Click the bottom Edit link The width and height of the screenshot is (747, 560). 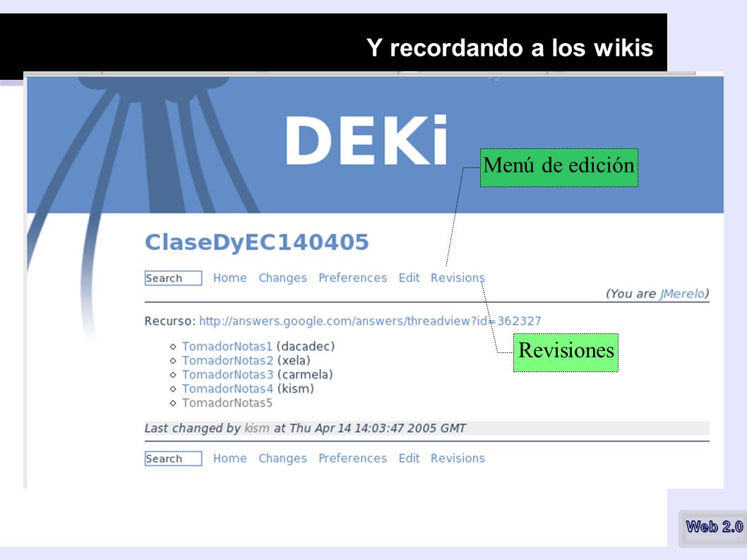click(409, 458)
